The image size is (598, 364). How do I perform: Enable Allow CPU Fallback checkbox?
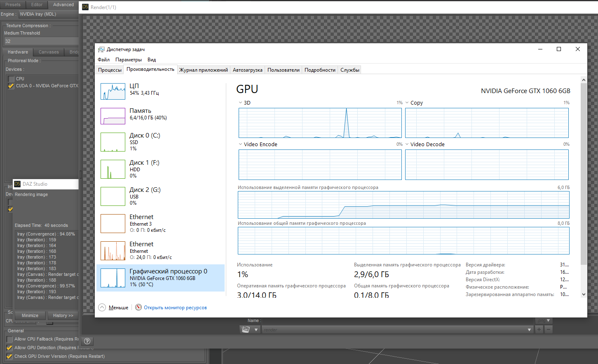pyautogui.click(x=9, y=339)
